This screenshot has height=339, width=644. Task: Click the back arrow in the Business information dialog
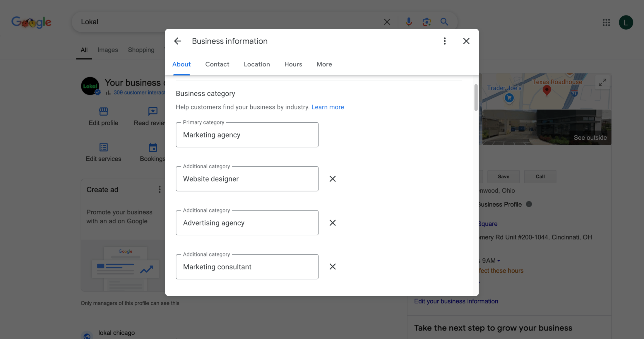177,41
